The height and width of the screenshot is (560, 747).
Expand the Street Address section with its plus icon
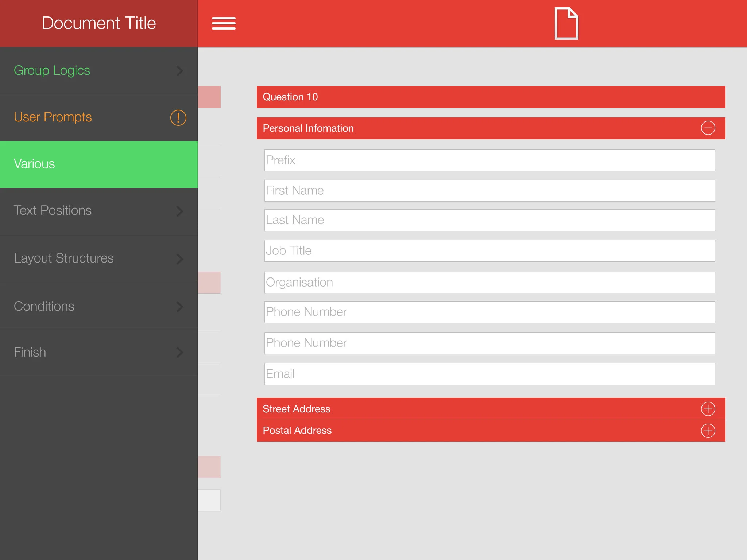708,409
